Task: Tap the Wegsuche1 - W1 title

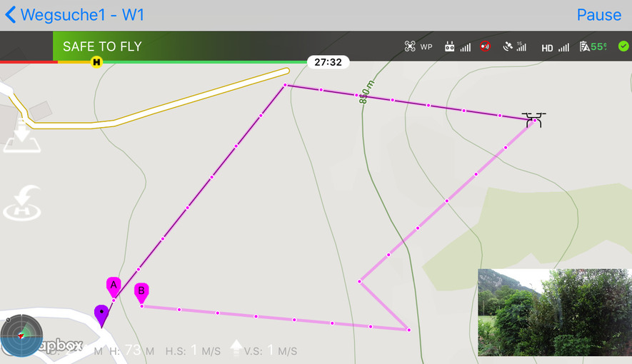Action: (82, 15)
